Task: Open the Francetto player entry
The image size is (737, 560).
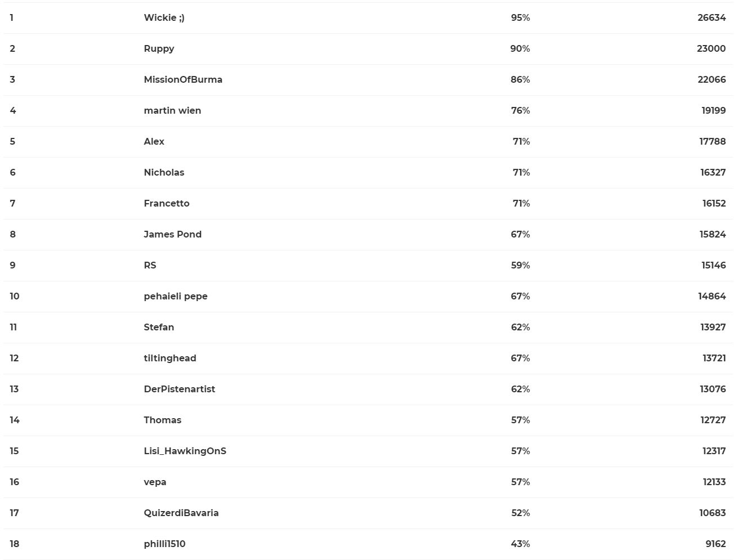Action: click(x=167, y=204)
